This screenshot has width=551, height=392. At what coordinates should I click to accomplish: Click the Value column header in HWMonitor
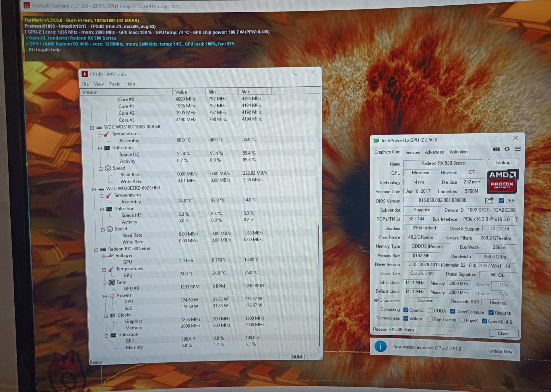(189, 92)
